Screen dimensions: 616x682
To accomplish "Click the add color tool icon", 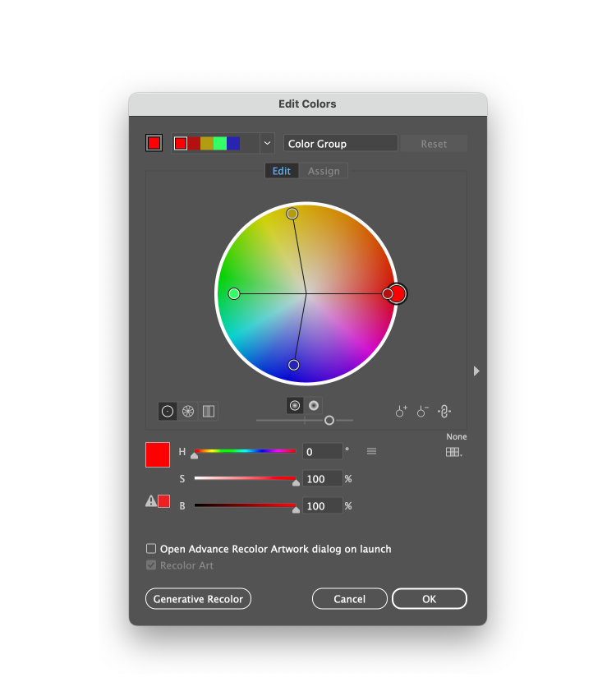I will pyautogui.click(x=401, y=411).
